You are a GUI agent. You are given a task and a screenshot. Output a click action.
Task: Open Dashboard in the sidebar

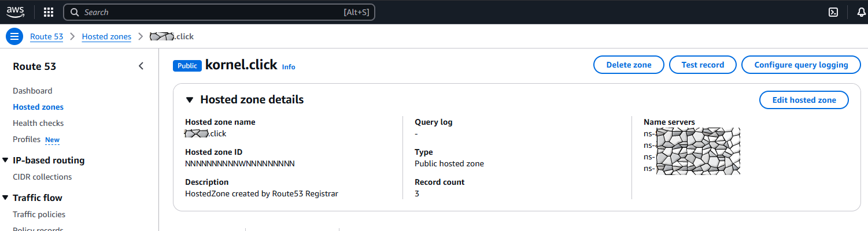[x=32, y=91]
